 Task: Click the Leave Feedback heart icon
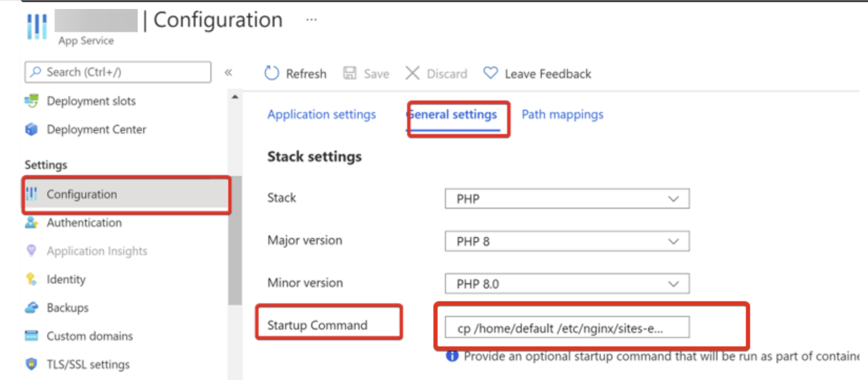pos(490,73)
